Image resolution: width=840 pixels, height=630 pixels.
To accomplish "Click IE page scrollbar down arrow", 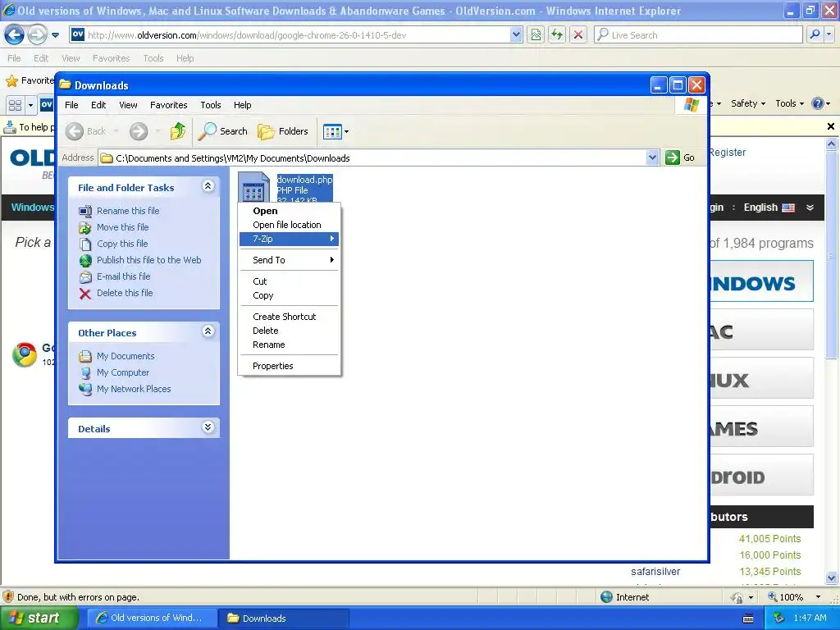I will [x=831, y=578].
